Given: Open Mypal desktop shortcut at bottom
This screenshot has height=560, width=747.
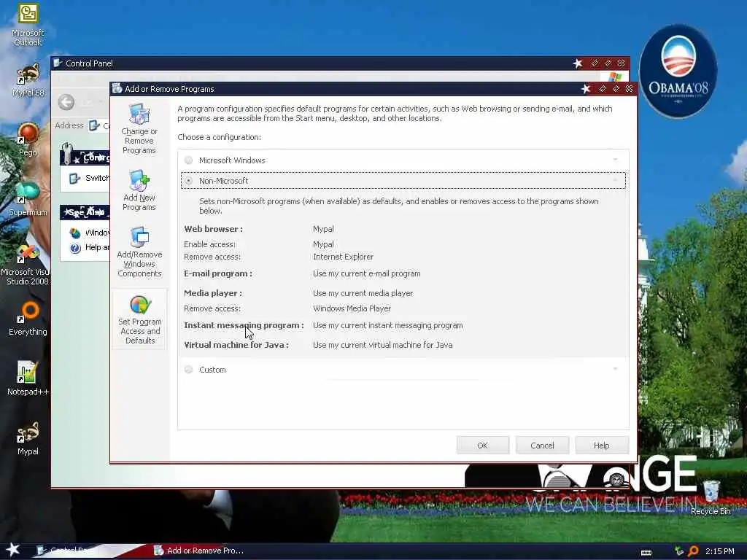Looking at the screenshot, I should (28, 438).
